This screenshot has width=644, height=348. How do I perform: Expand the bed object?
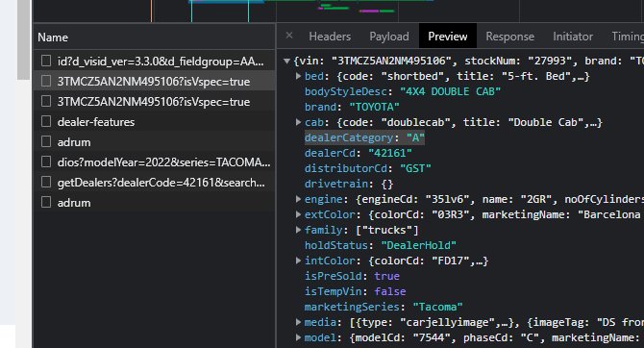click(x=299, y=76)
